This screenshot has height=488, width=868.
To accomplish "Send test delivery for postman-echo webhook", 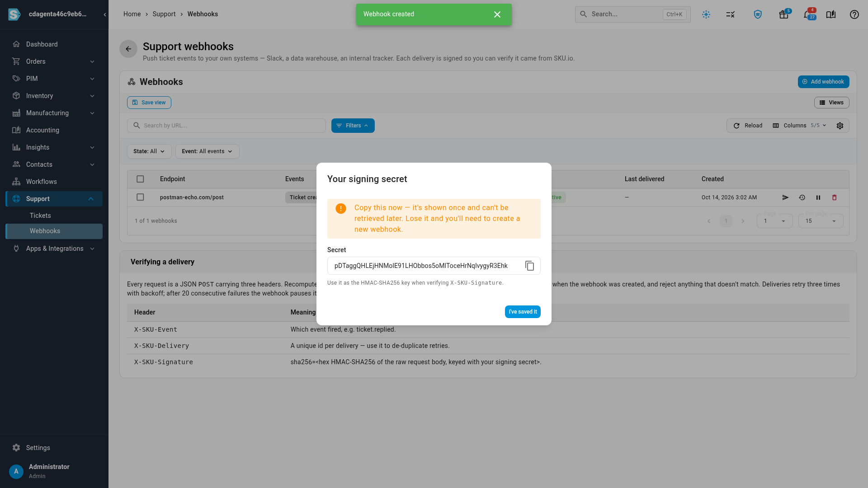I will tap(785, 197).
